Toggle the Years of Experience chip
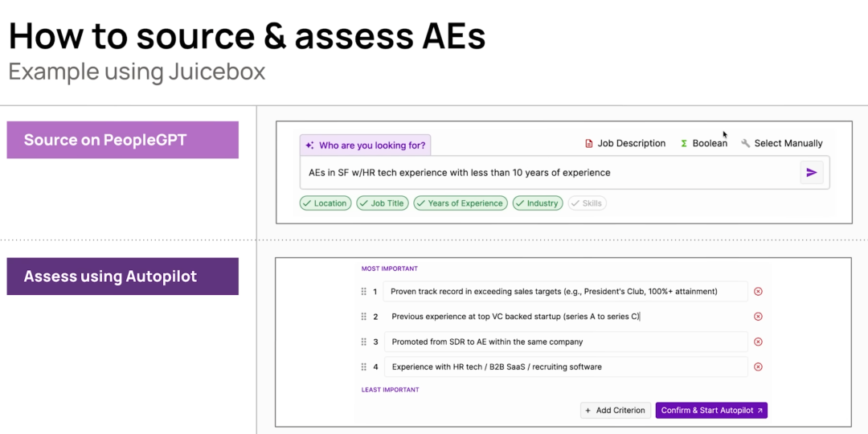 tap(461, 203)
